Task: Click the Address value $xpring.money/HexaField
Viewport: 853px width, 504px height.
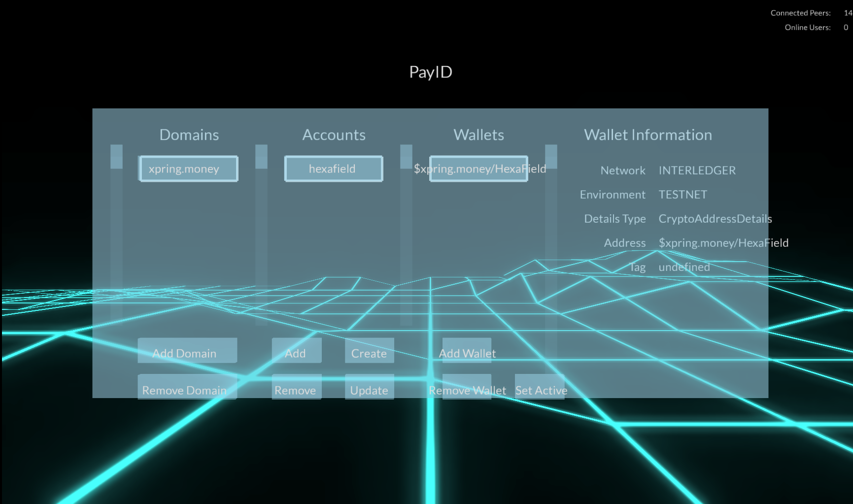Action: click(723, 243)
